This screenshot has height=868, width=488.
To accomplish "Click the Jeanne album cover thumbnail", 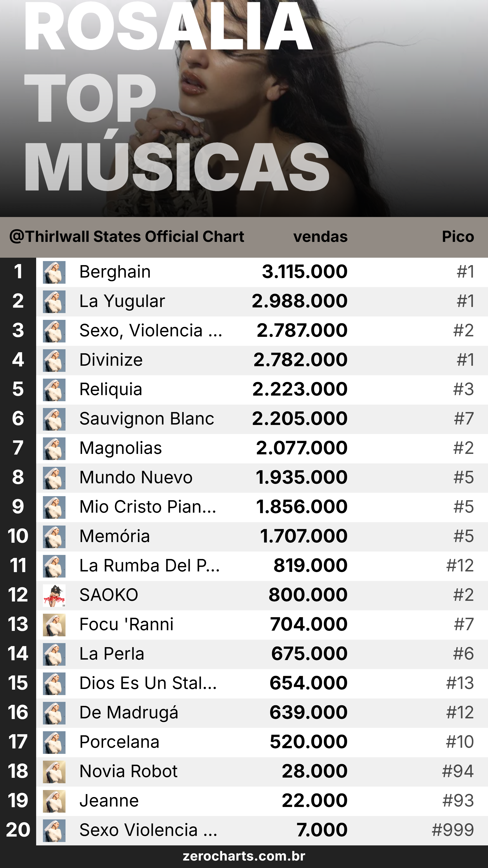I will (54, 801).
